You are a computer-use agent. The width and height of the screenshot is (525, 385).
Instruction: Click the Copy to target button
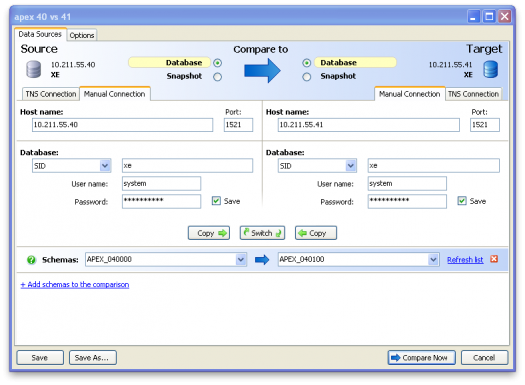pyautogui.click(x=209, y=233)
